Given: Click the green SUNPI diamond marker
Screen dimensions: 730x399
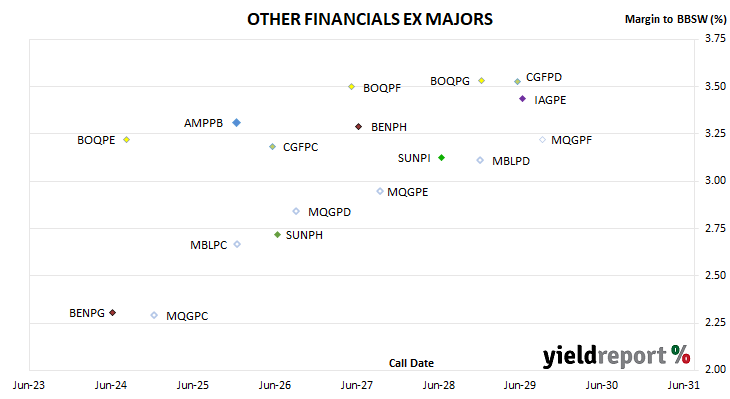Looking at the screenshot, I should coord(441,158).
